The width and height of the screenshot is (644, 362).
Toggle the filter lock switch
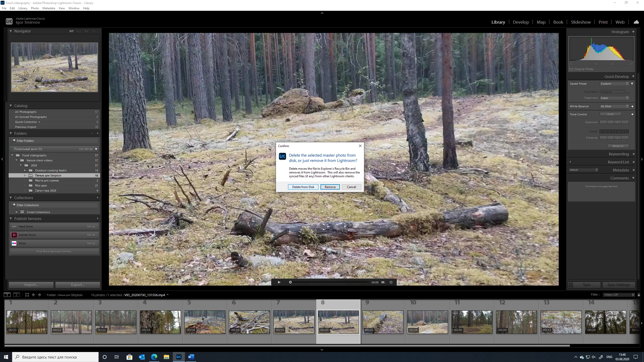[639, 295]
